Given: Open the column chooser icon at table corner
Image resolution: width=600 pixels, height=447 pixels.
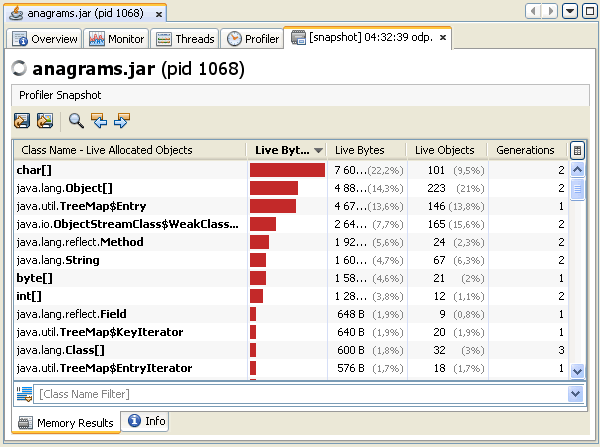Looking at the screenshot, I should pyautogui.click(x=577, y=150).
